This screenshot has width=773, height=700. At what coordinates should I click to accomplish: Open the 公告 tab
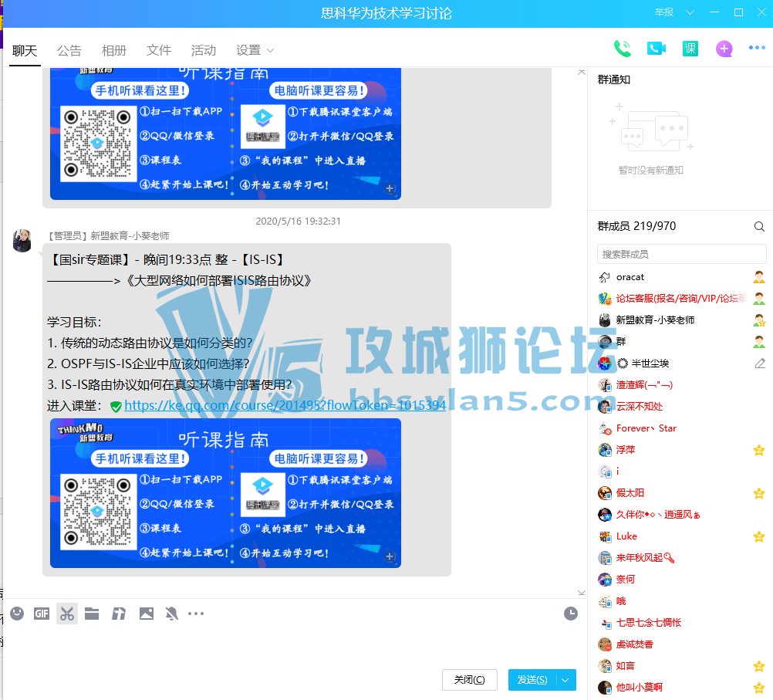pyautogui.click(x=69, y=50)
